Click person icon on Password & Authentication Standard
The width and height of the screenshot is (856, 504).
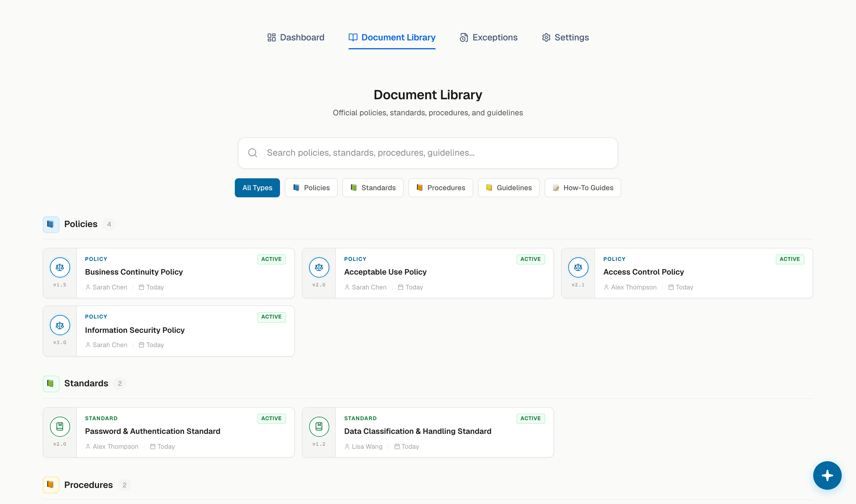click(88, 447)
